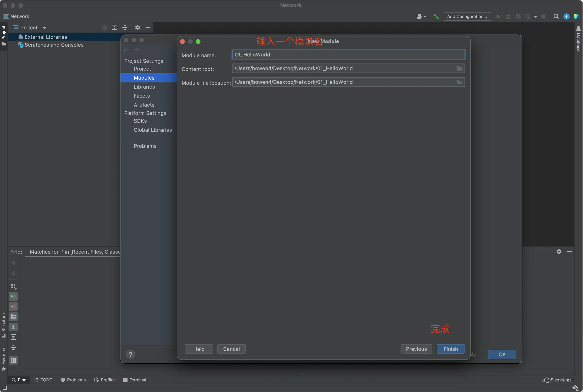Open Add Configuration dropdown

tap(467, 16)
